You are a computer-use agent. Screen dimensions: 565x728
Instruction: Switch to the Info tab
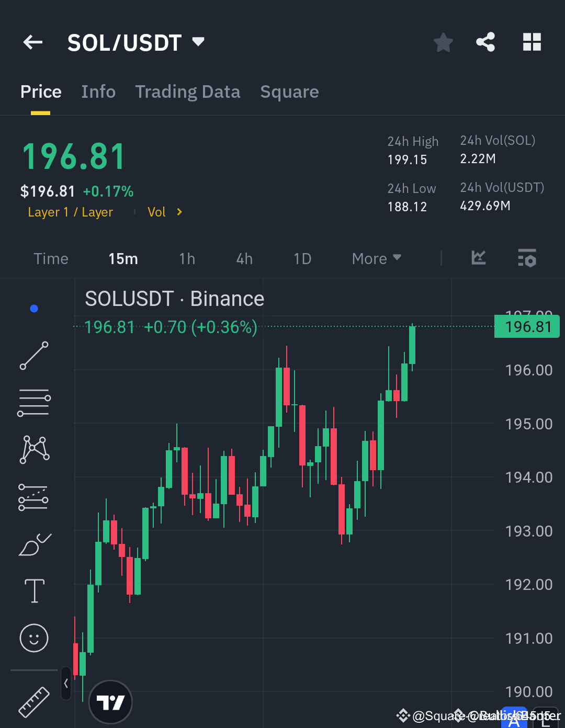[98, 92]
